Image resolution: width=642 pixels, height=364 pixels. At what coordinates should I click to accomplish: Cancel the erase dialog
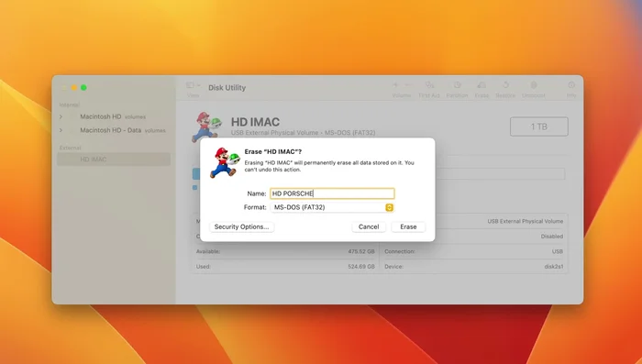coord(369,226)
